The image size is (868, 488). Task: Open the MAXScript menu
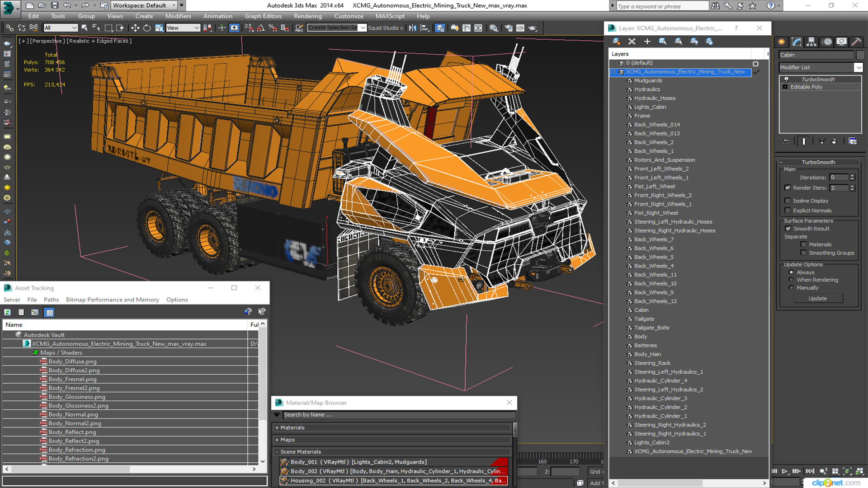click(390, 16)
